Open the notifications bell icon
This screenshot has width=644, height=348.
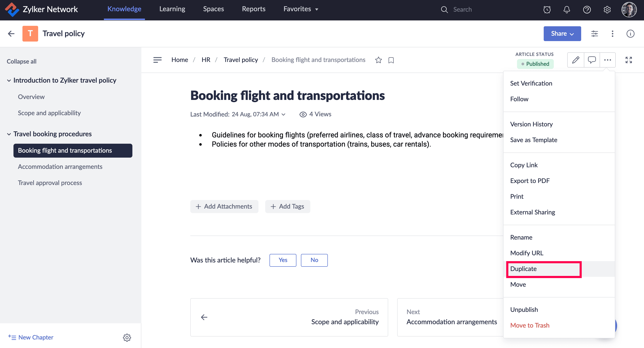coord(567,9)
